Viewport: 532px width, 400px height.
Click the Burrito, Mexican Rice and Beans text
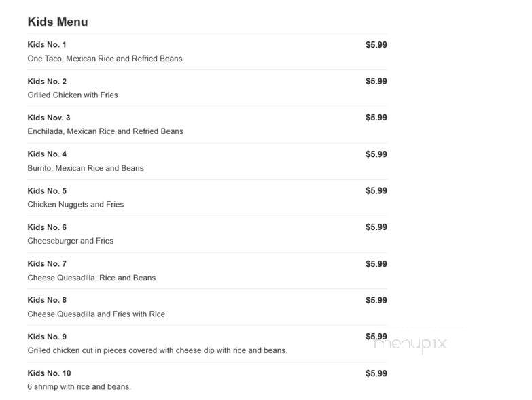click(x=86, y=168)
